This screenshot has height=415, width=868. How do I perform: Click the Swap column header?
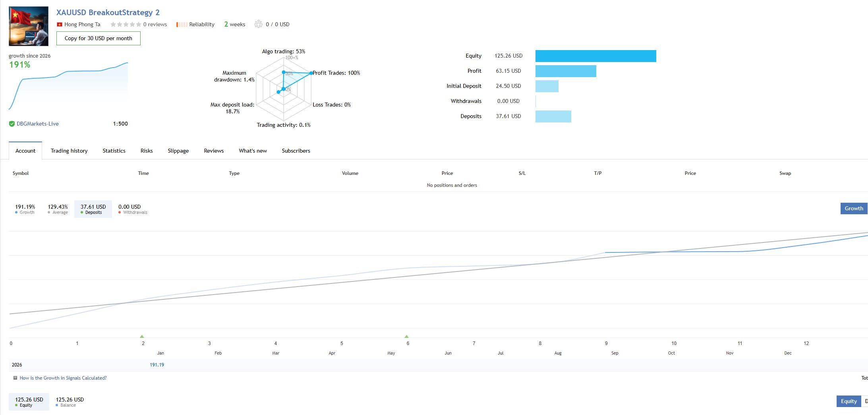pos(785,173)
